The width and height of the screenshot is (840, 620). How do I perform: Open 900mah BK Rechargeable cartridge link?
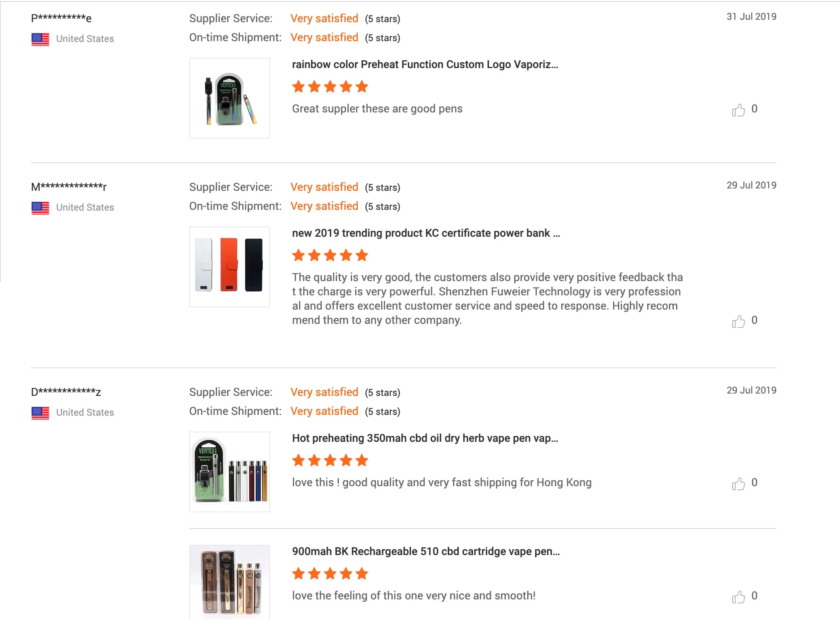[426, 552]
